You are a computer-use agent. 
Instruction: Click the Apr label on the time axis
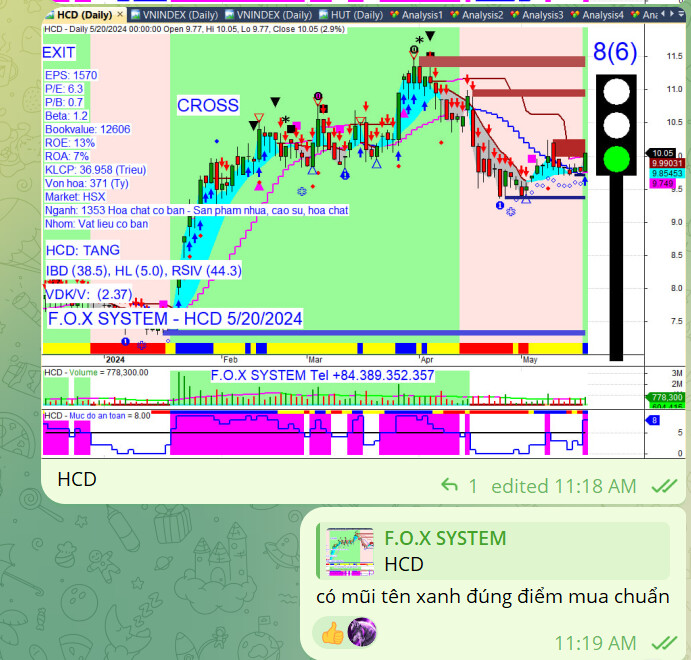click(427, 360)
